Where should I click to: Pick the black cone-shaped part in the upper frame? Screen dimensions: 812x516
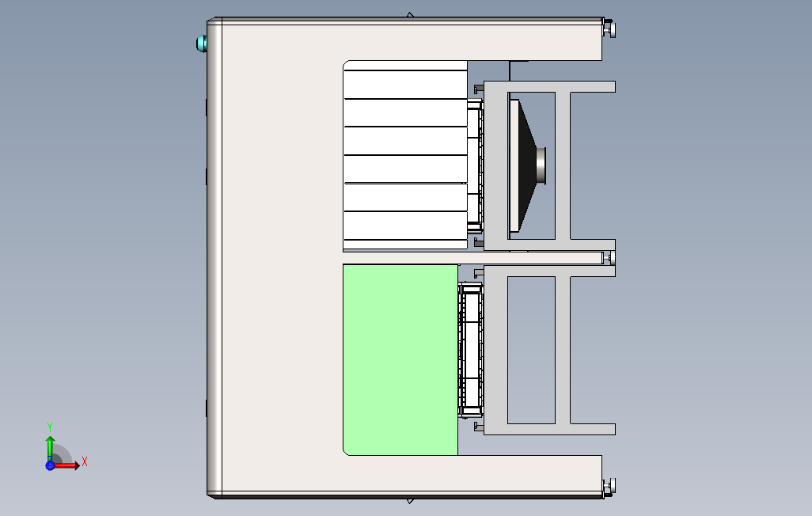coord(527,165)
